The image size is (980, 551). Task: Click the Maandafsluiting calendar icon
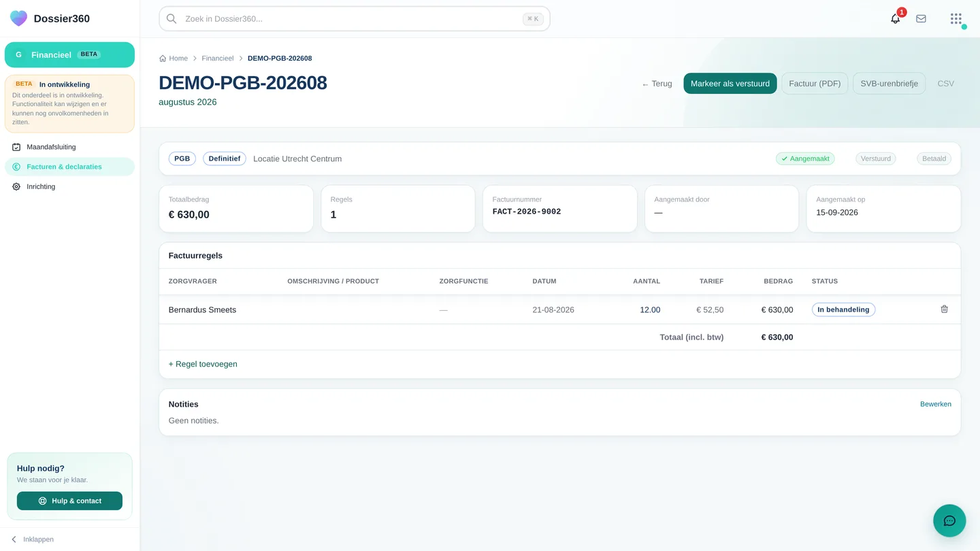tap(16, 147)
